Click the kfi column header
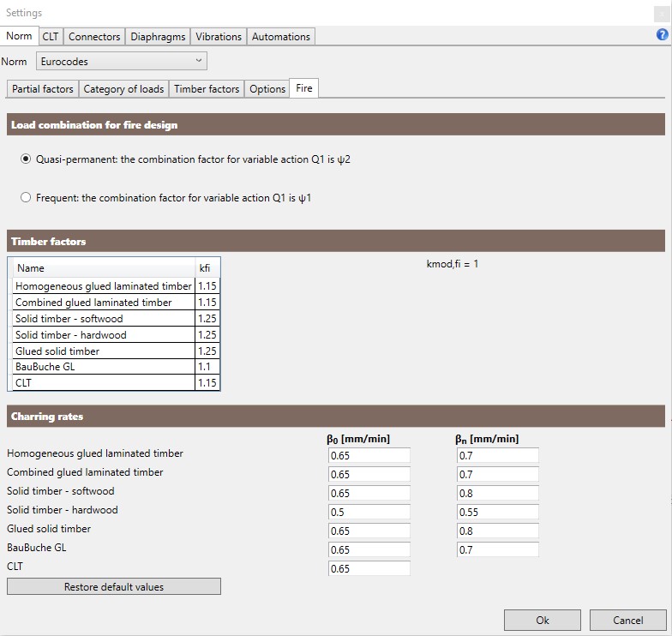 207,267
